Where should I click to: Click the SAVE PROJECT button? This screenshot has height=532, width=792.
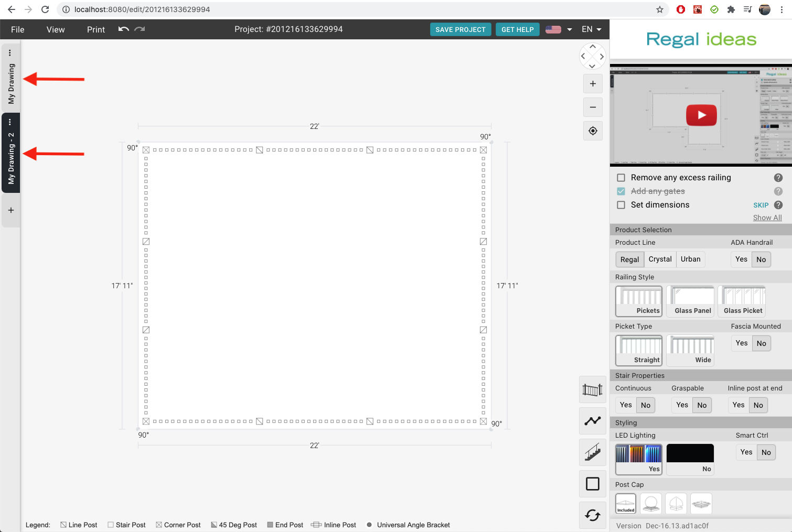tap(461, 29)
